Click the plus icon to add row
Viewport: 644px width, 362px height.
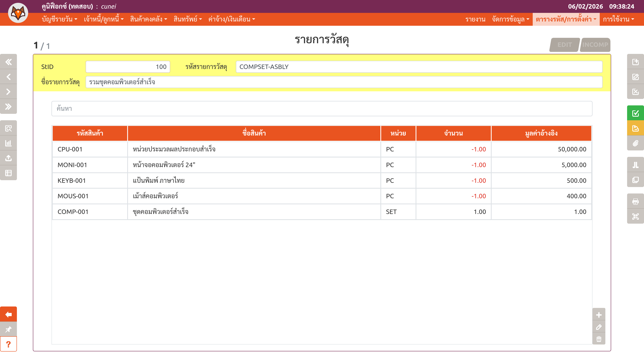(599, 315)
